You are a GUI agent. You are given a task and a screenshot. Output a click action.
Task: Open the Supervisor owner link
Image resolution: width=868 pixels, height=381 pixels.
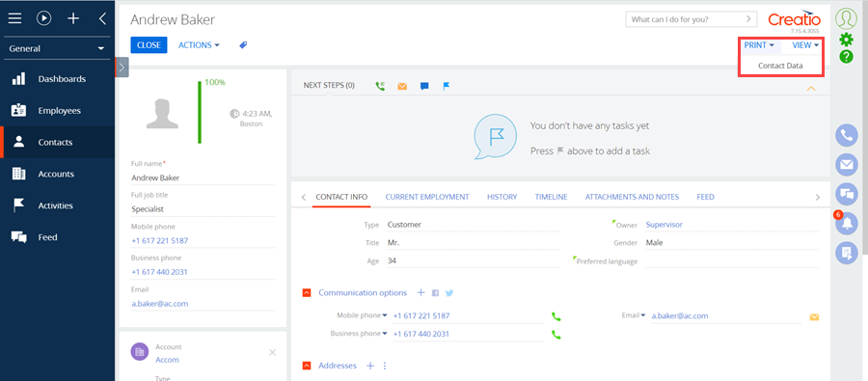click(x=664, y=225)
